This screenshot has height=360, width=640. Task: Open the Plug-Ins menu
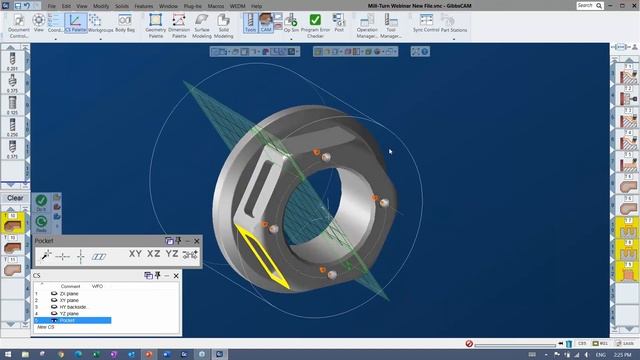coord(193,6)
